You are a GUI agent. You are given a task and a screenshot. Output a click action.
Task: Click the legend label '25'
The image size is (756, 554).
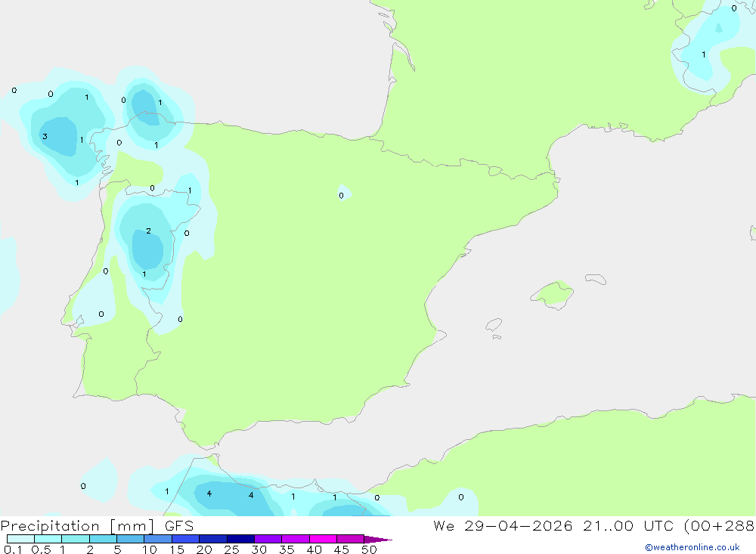pyautogui.click(x=231, y=549)
